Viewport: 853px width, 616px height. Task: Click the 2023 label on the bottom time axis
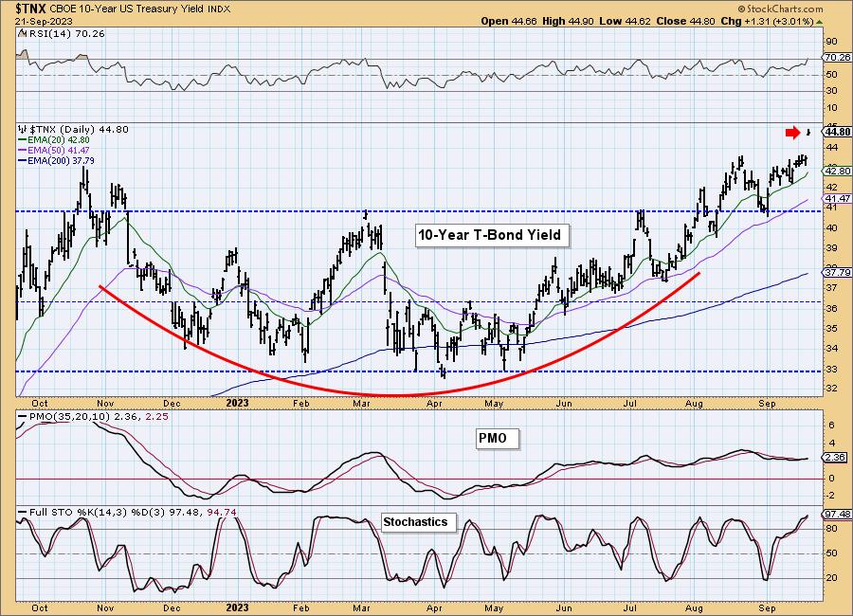tap(237, 607)
